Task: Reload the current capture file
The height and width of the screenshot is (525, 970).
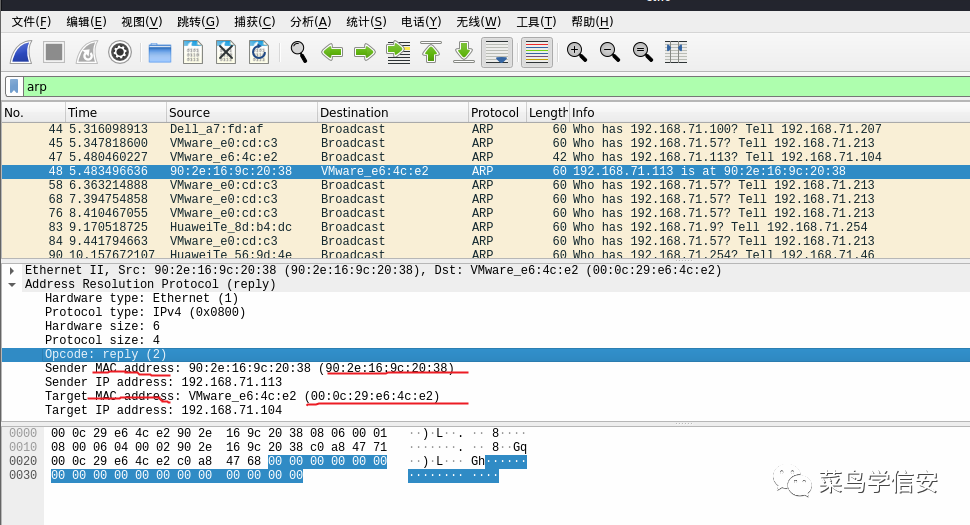Action: 259,52
